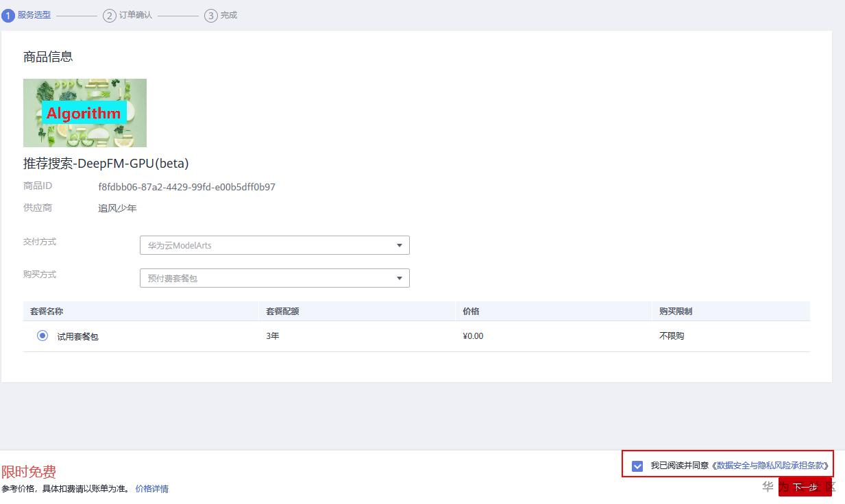The width and height of the screenshot is (845, 504).
Task: Click the 套餐名称 column header
Action: pos(47,311)
